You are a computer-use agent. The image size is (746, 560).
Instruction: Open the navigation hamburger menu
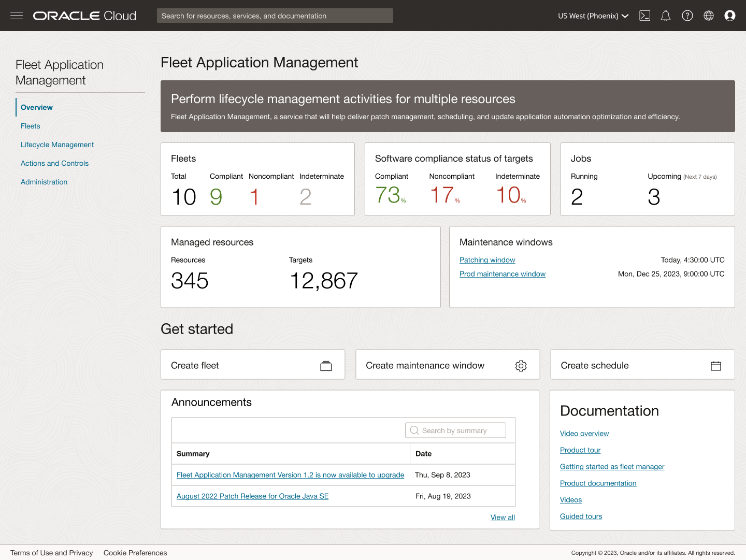(x=17, y=16)
